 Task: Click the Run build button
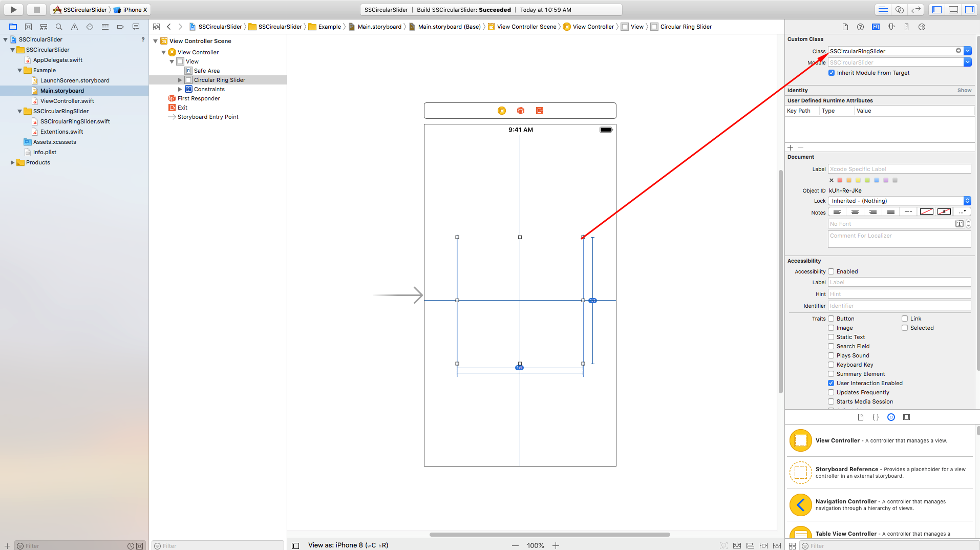point(14,10)
